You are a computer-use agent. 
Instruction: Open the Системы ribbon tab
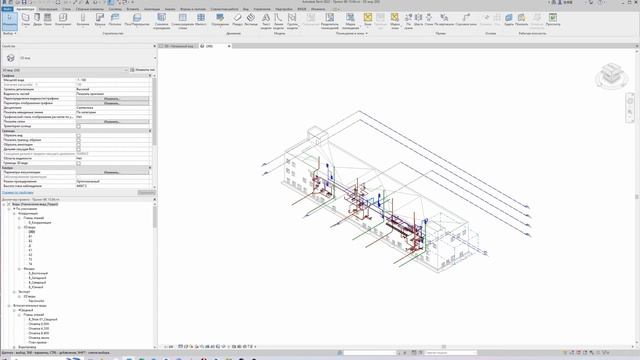click(116, 9)
